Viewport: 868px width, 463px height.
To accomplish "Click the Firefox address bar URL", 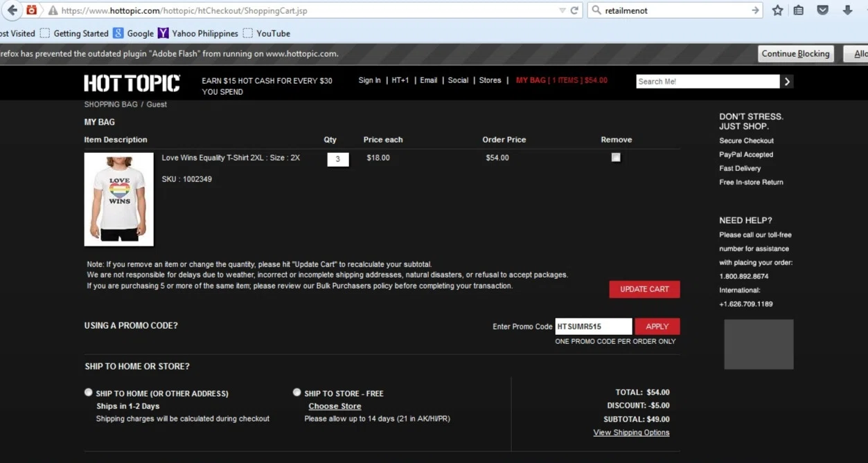I will 184,10.
